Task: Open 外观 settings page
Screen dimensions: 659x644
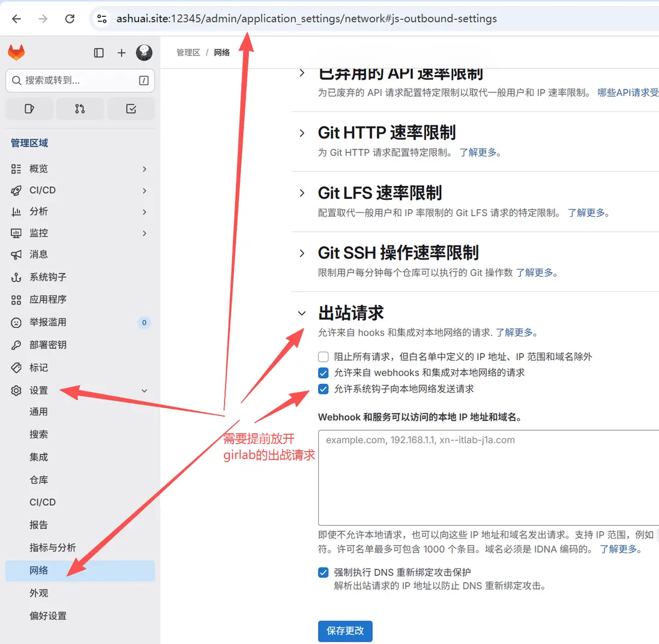Action: 38,593
